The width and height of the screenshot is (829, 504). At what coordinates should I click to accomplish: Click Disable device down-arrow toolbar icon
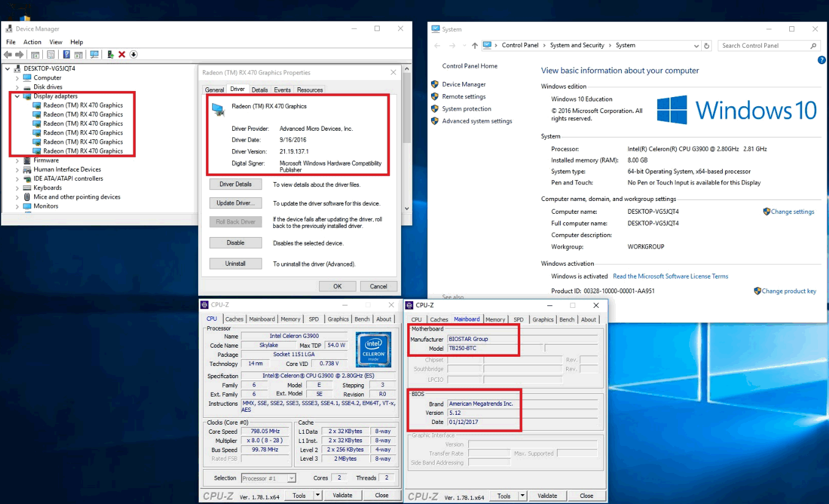pyautogui.click(x=133, y=54)
